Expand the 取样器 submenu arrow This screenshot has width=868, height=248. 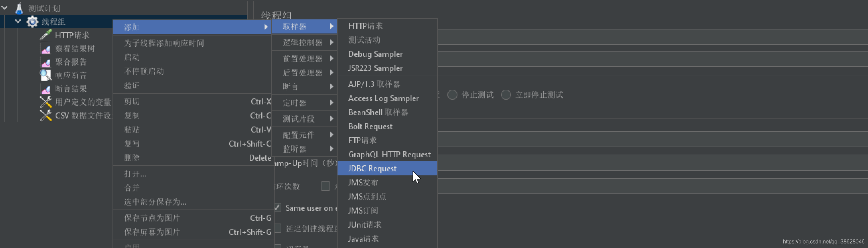[x=332, y=26]
